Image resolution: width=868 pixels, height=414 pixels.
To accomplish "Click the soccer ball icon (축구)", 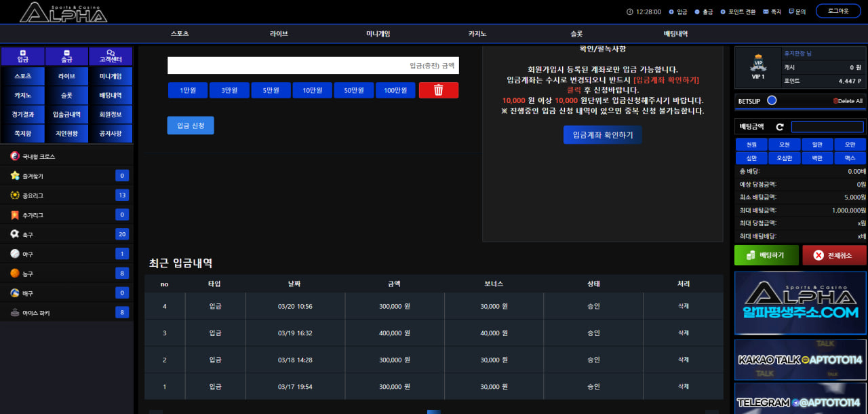I will [15, 234].
